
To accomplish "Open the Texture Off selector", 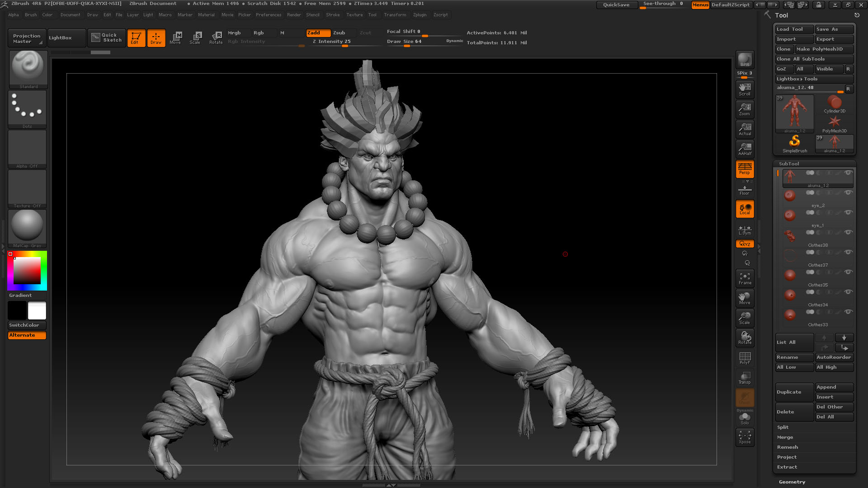I will [x=27, y=189].
